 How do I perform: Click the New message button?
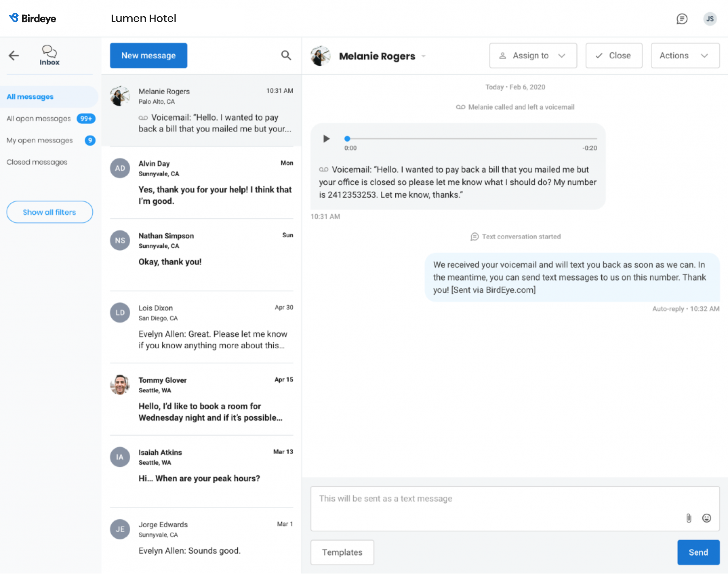click(x=148, y=55)
